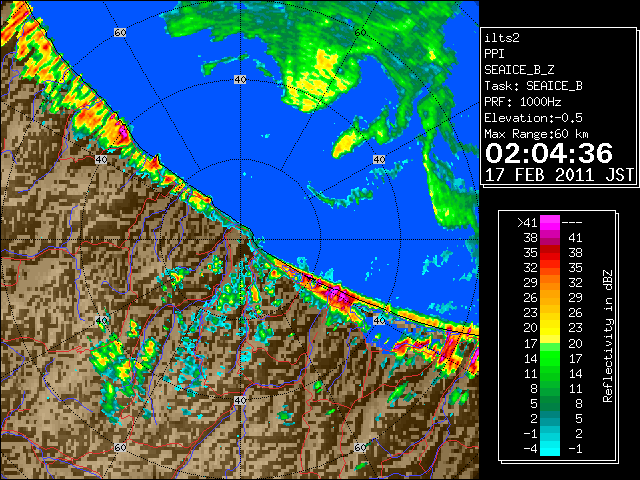Select the cyan band at the legend bottom
Image resolution: width=640 pixels, height=480 pixels.
coord(550,448)
